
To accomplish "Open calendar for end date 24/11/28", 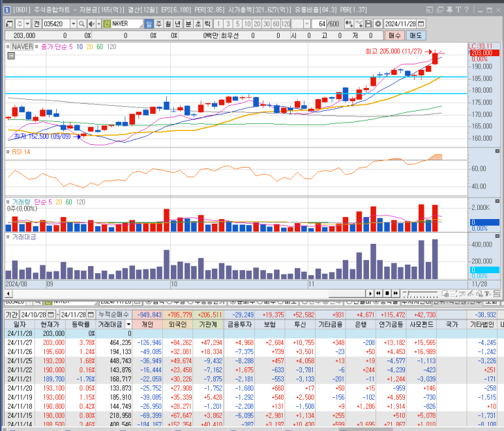I will pyautogui.click(x=91, y=315).
